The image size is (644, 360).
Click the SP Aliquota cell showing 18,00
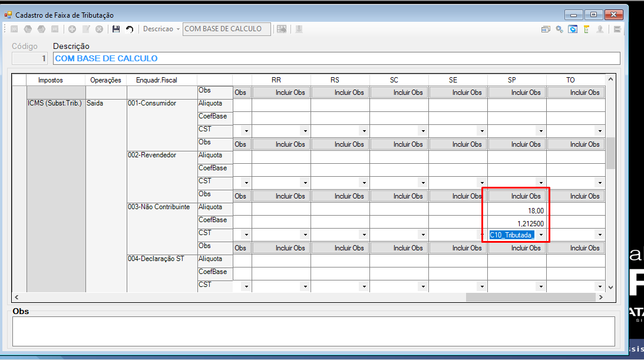pyautogui.click(x=517, y=210)
